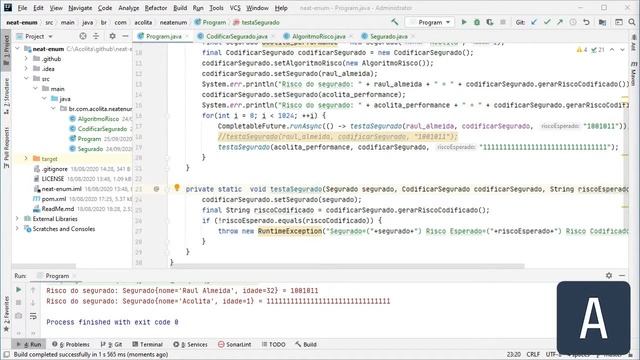Image resolution: width=640 pixels, height=360 pixels.
Task: Click the status bar tool windows toggle icon
Action: tap(6, 354)
